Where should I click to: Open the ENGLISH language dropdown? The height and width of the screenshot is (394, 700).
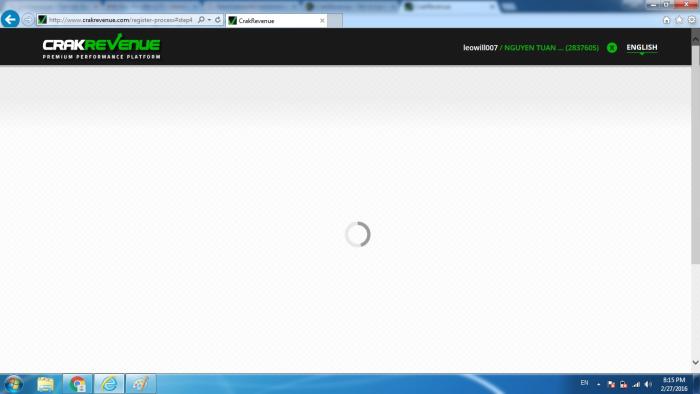pyautogui.click(x=642, y=48)
